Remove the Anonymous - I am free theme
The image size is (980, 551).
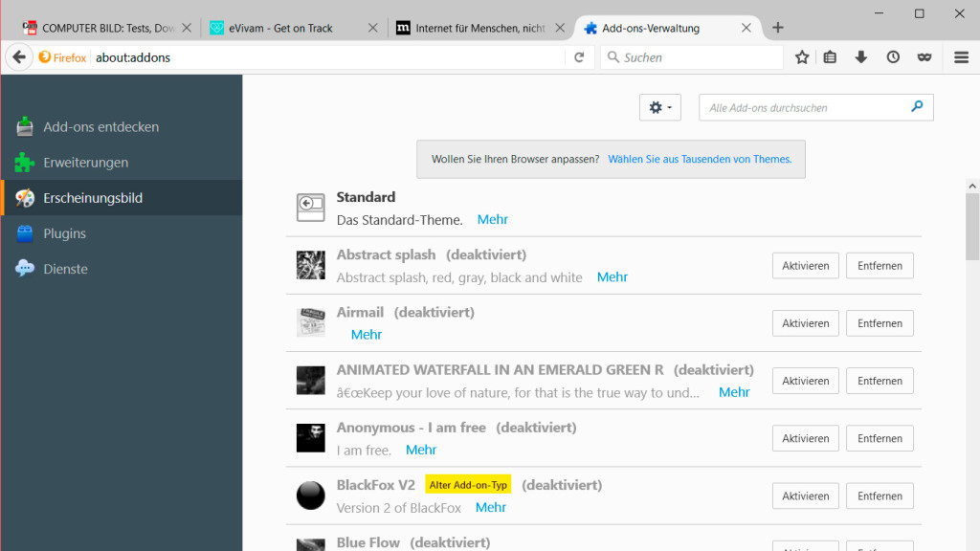pyautogui.click(x=880, y=438)
